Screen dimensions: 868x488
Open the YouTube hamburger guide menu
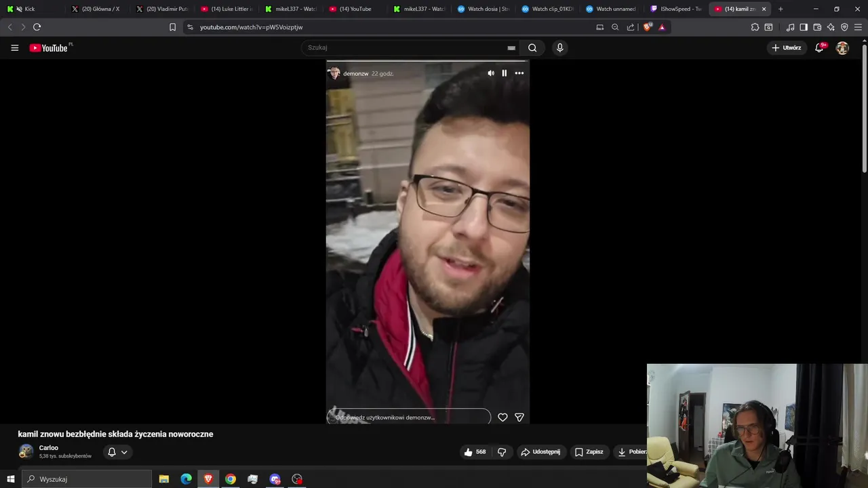(14, 48)
